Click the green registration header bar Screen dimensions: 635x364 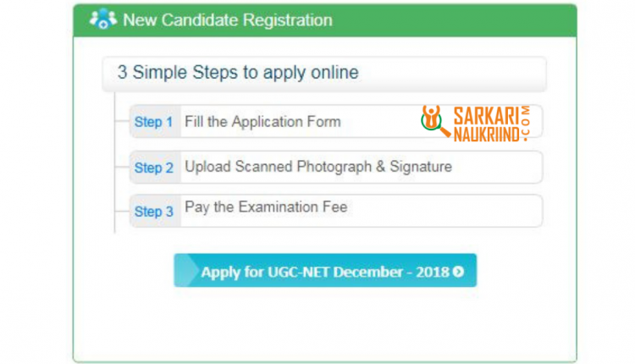tap(325, 20)
